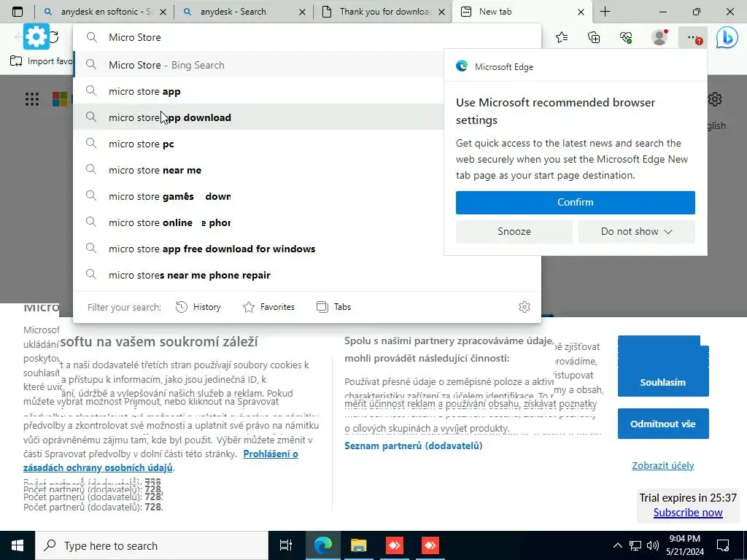Open search suggestion settings gear icon
This screenshot has height=560, width=747.
(x=524, y=307)
